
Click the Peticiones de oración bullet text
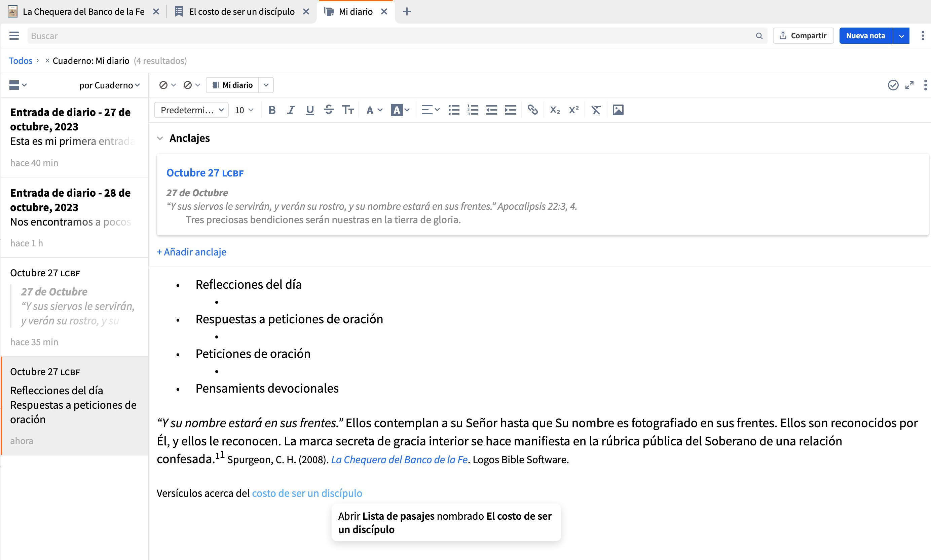[x=253, y=354]
